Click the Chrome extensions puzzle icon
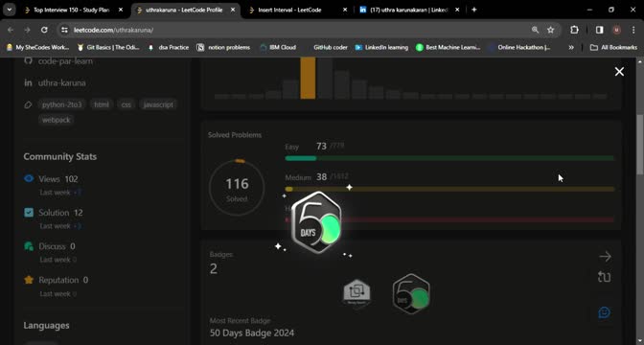 pyautogui.click(x=574, y=30)
